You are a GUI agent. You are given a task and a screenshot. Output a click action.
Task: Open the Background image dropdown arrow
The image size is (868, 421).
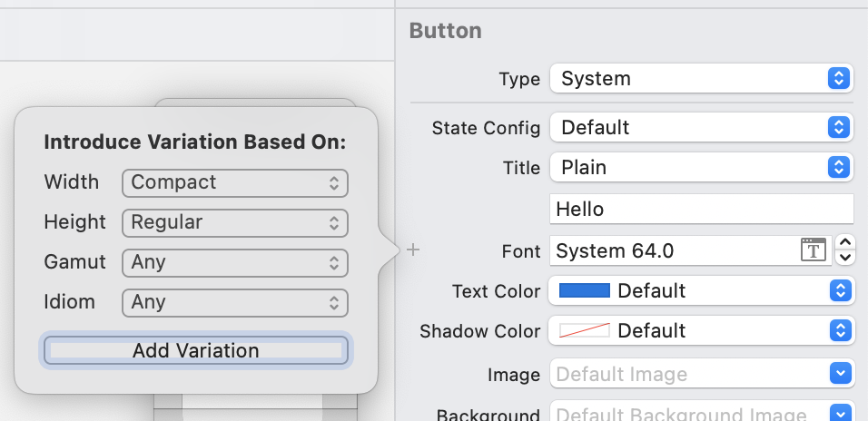pyautogui.click(x=840, y=414)
